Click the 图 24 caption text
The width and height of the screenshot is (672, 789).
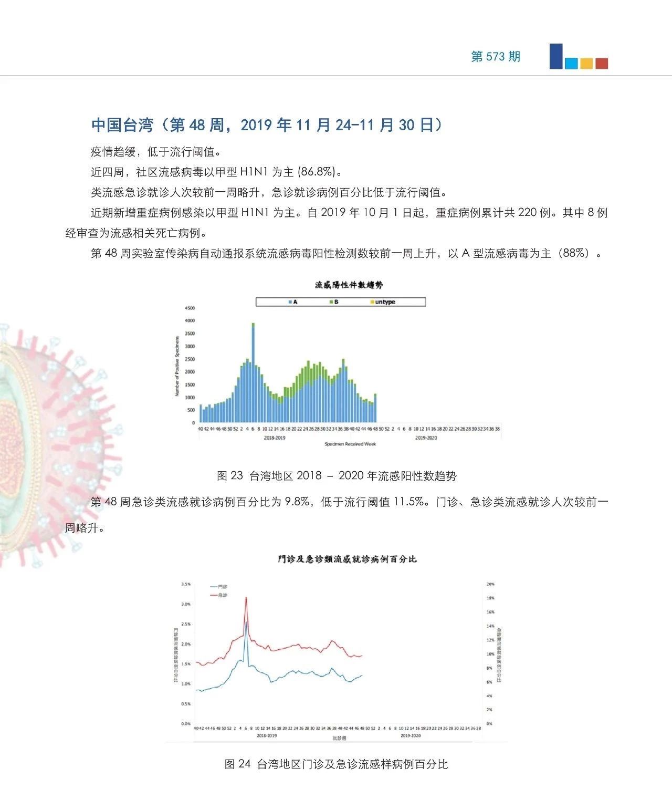pyautogui.click(x=336, y=764)
